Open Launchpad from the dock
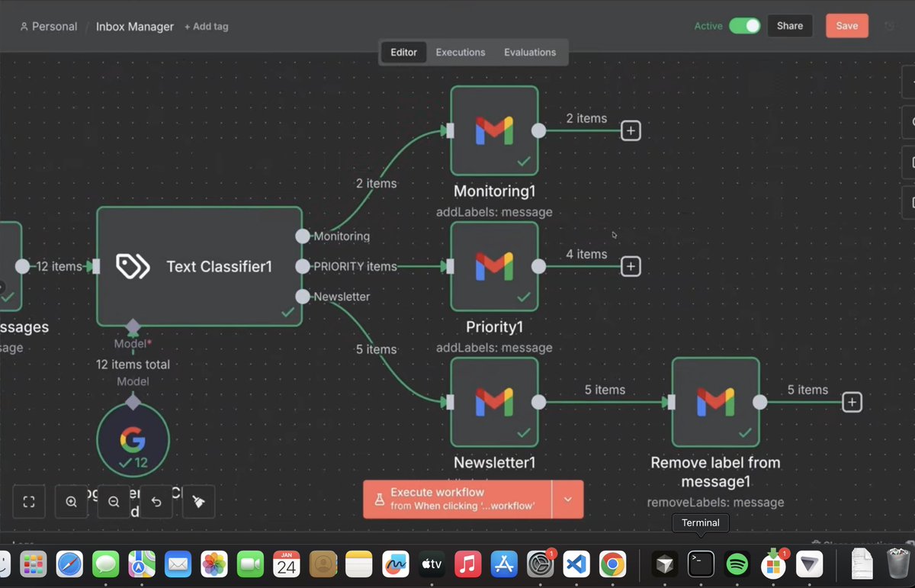The width and height of the screenshot is (915, 588). coord(34,564)
